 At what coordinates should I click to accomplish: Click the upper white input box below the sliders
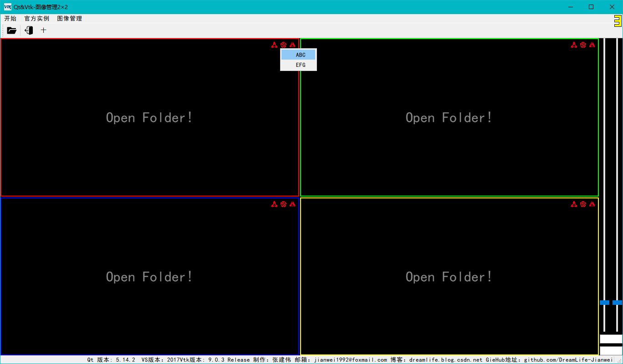(611, 339)
